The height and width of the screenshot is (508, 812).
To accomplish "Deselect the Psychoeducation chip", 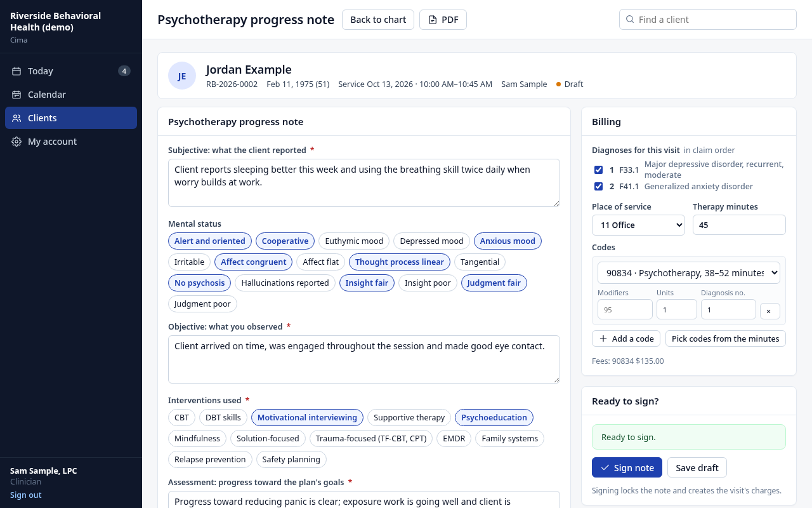I will [x=494, y=418].
